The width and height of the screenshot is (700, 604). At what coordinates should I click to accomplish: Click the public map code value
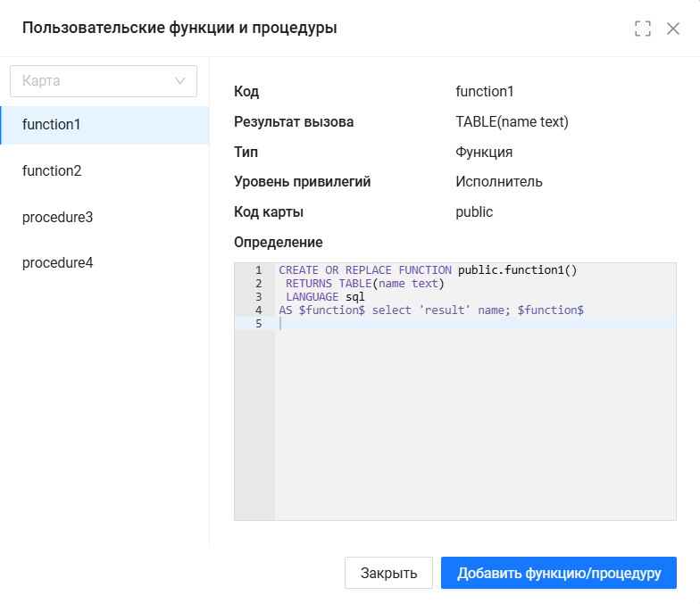[474, 211]
